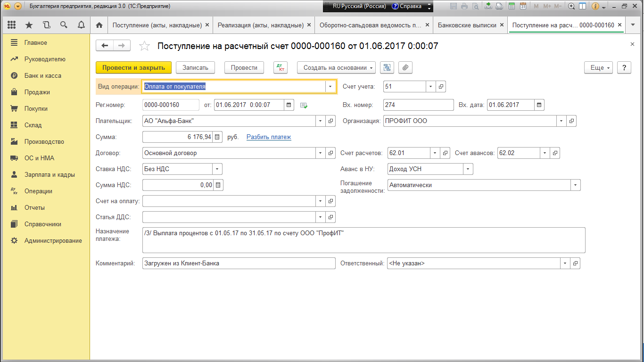Click into the Комментарий text field
The width and height of the screenshot is (644, 362).
coord(238,263)
